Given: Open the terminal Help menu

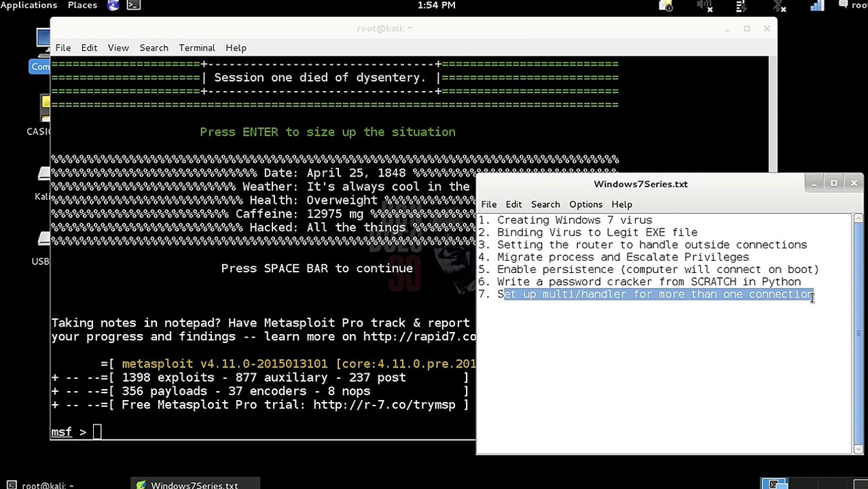Looking at the screenshot, I should pos(236,48).
